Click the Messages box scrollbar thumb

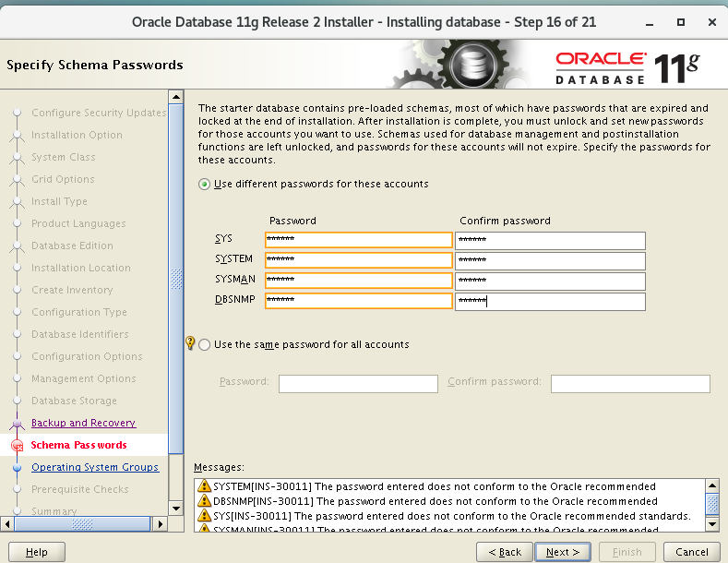pos(712,505)
